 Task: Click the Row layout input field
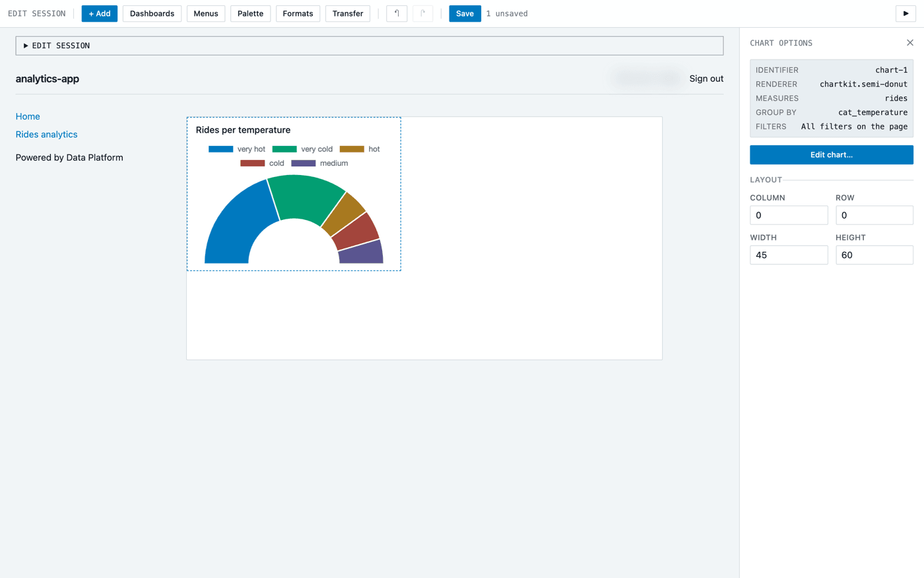[874, 215]
